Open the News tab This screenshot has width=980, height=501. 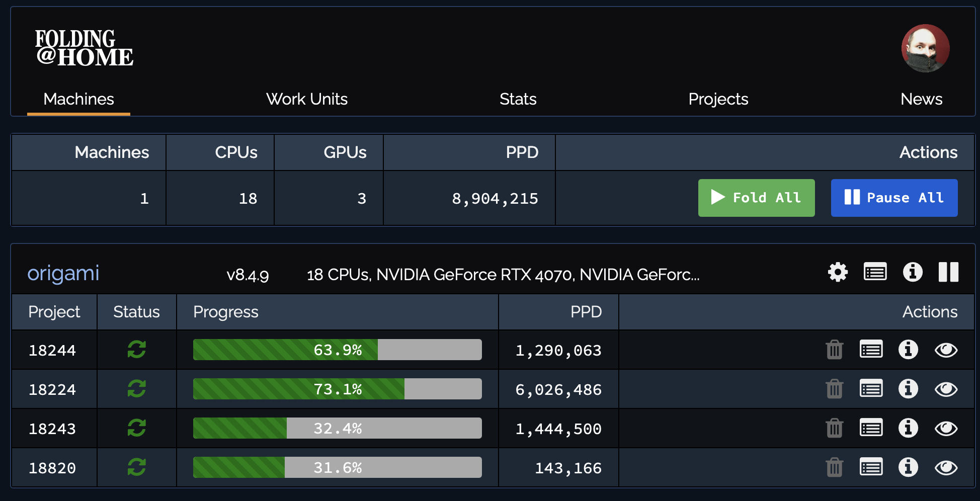tap(921, 99)
